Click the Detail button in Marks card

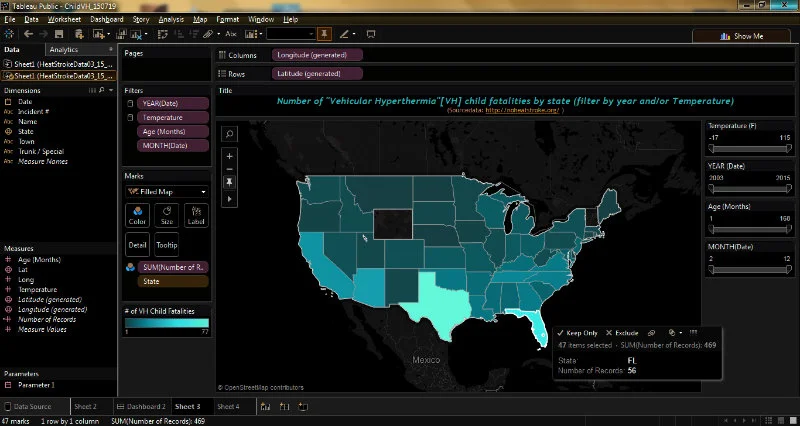(x=137, y=244)
